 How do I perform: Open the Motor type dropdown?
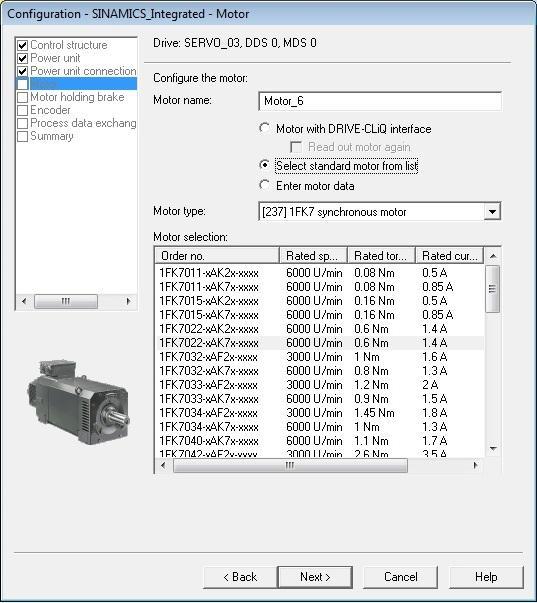(492, 212)
